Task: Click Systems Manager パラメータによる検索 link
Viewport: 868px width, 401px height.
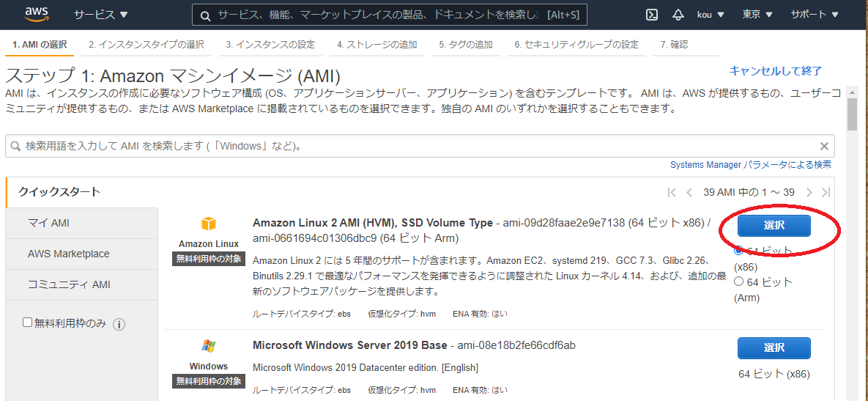Action: [x=750, y=164]
